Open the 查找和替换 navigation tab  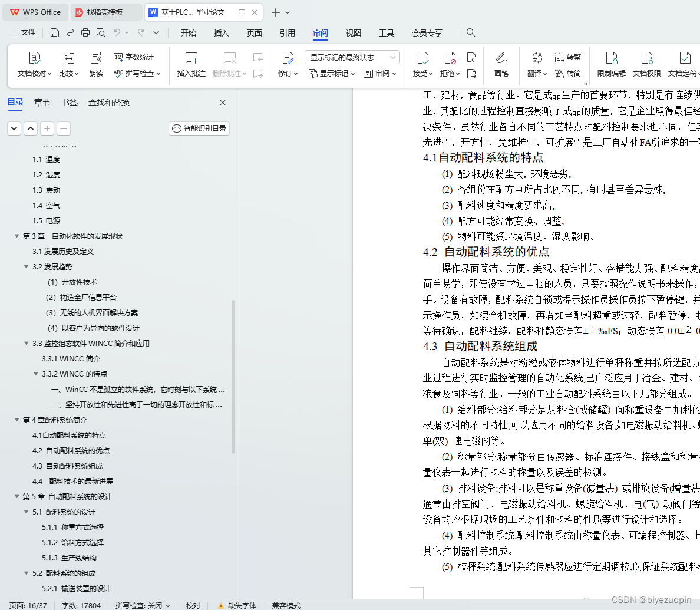[109, 103]
